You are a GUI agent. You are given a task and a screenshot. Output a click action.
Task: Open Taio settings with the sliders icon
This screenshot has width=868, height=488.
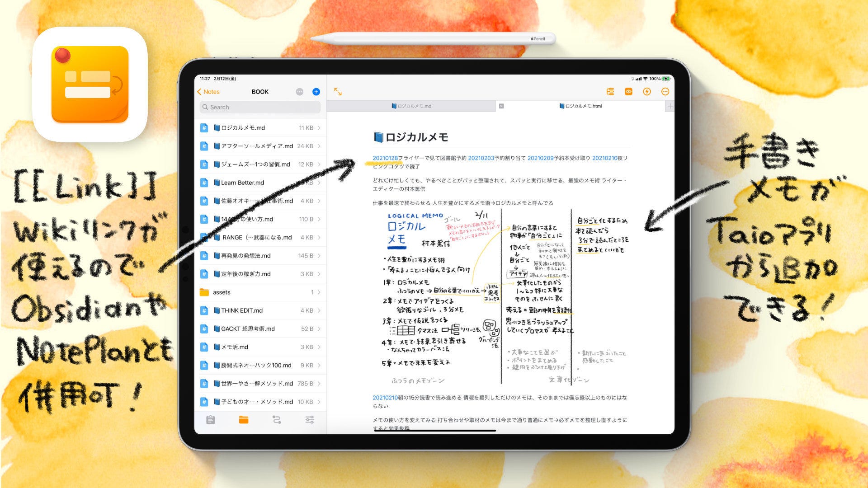pos(310,420)
